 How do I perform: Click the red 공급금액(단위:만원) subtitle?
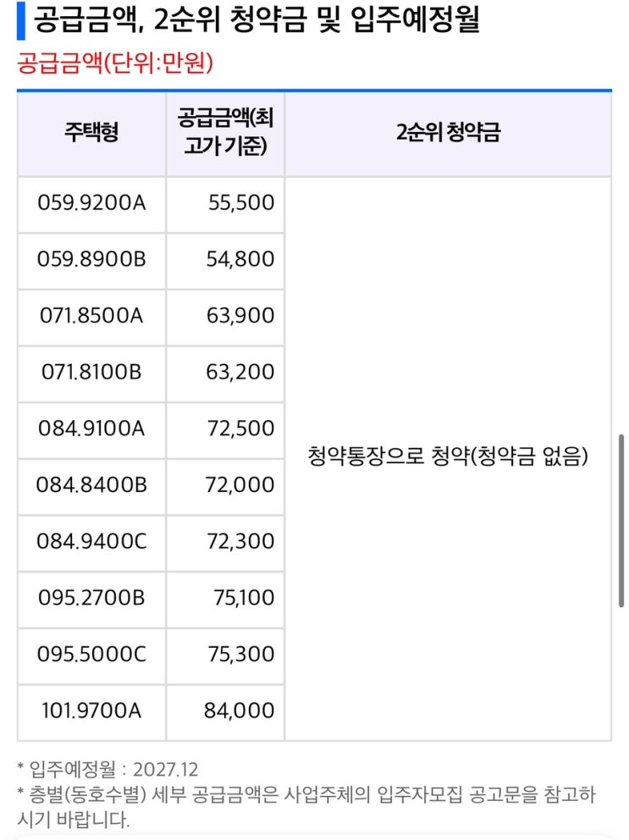[115, 64]
